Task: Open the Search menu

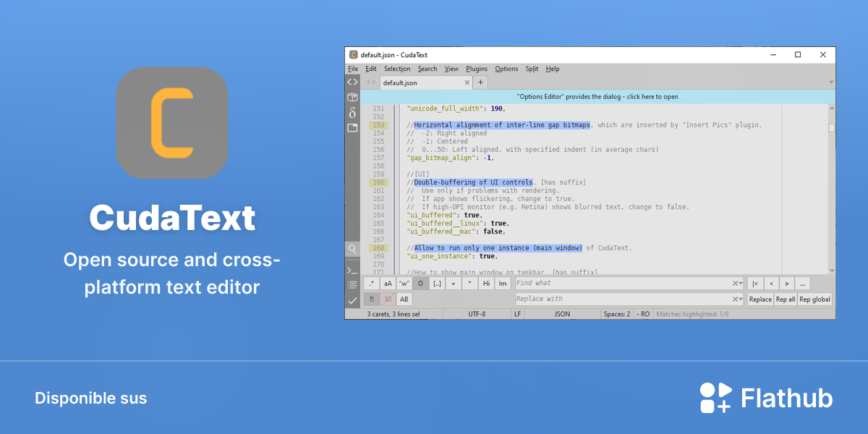Action: (427, 69)
